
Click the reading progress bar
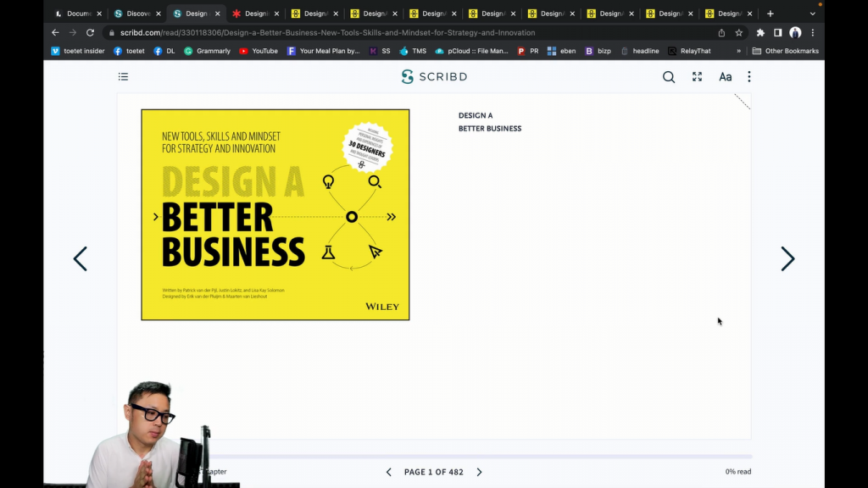coord(481,457)
